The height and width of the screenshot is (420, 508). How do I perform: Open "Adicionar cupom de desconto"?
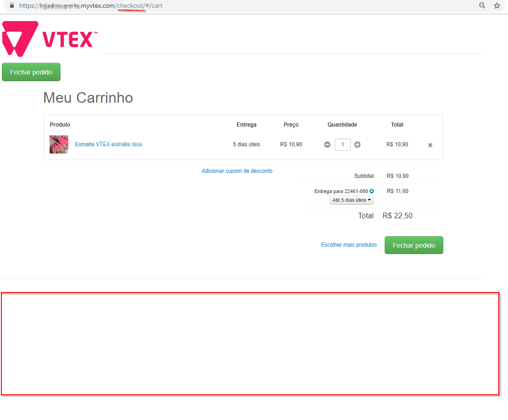click(x=237, y=171)
